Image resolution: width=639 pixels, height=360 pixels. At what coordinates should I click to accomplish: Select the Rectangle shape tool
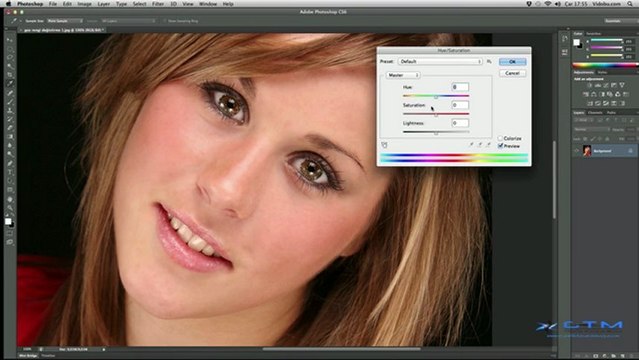point(10,190)
